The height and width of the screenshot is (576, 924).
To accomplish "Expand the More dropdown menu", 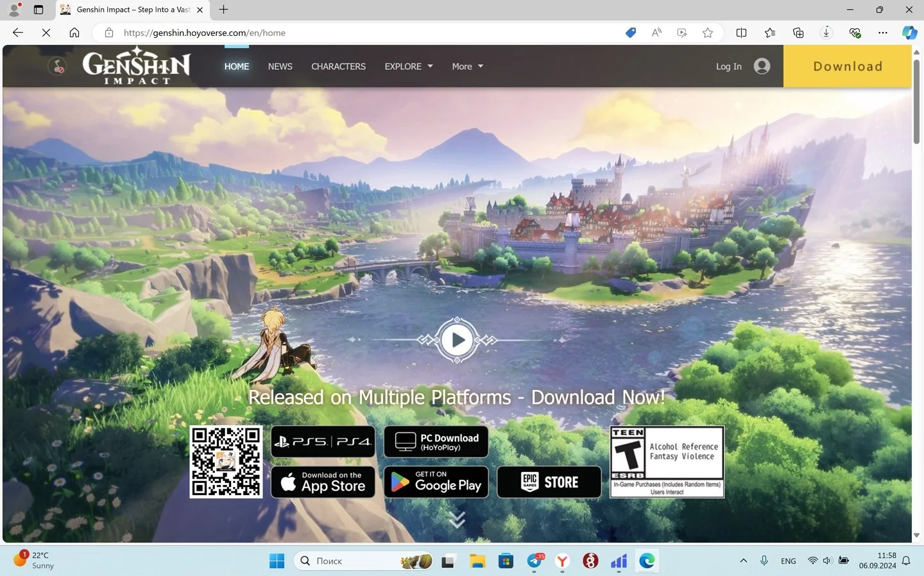I will pyautogui.click(x=467, y=66).
